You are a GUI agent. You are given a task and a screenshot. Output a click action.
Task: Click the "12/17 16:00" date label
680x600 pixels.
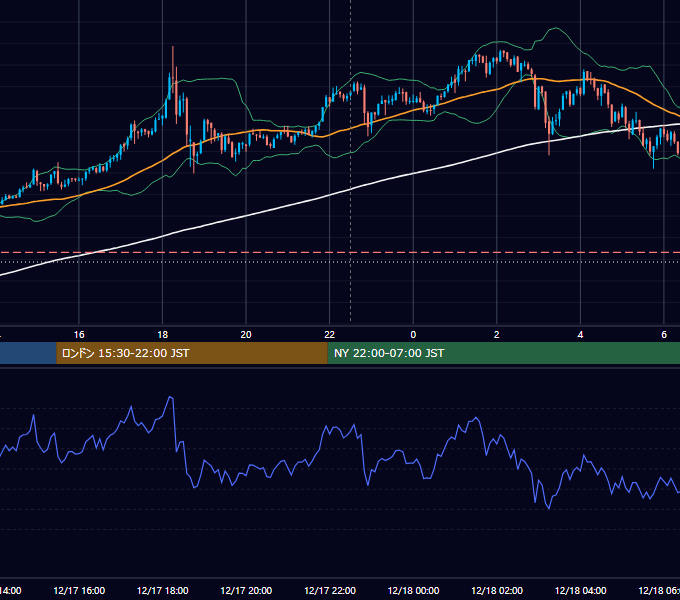[x=79, y=590]
